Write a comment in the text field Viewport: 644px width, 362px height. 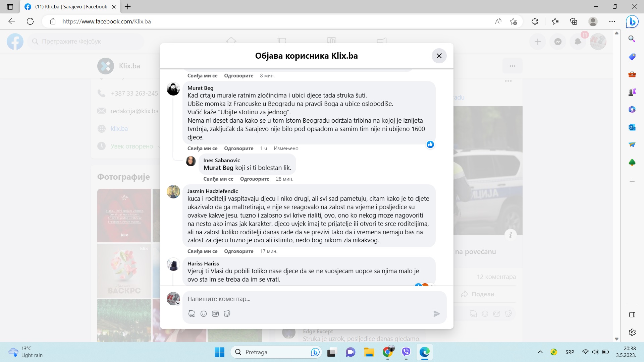[314, 299]
